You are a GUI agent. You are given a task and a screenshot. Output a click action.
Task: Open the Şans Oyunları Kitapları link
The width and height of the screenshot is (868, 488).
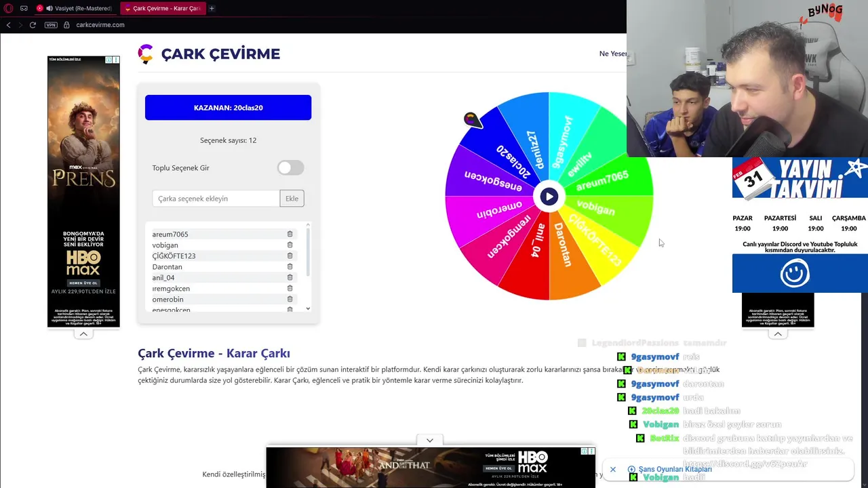pos(675,469)
